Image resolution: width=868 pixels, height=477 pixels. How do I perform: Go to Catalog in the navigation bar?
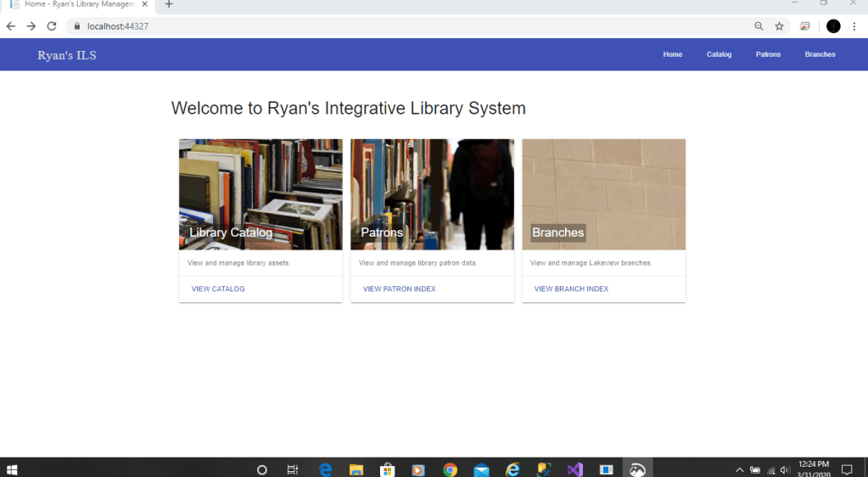coord(719,54)
